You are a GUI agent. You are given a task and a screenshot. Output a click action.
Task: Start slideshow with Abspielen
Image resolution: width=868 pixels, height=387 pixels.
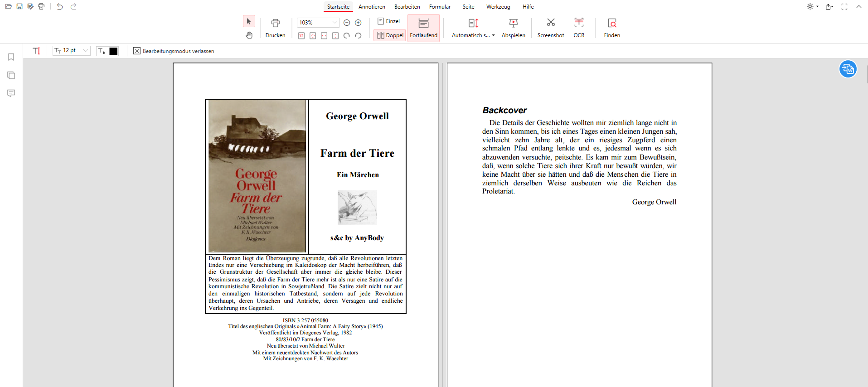(x=514, y=28)
